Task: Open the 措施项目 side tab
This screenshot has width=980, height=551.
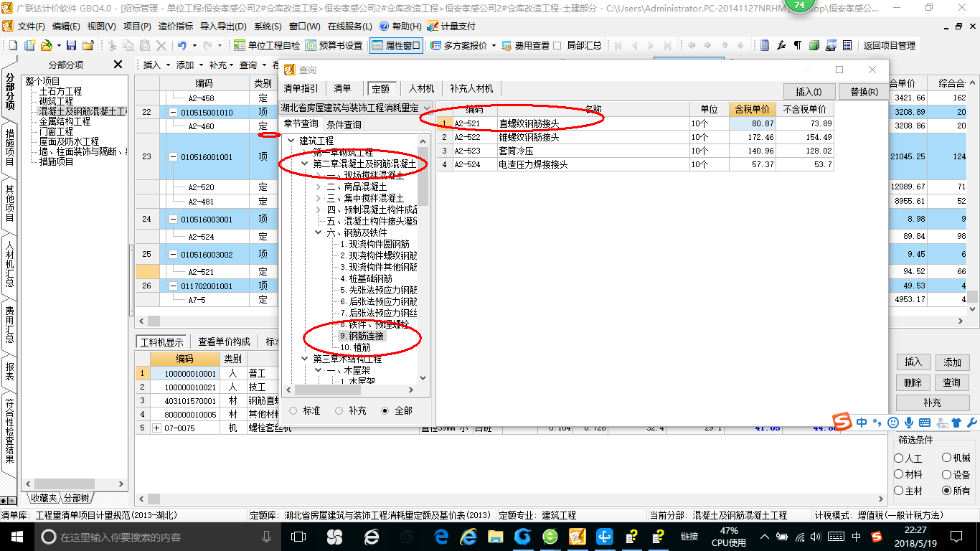Action: (x=9, y=146)
